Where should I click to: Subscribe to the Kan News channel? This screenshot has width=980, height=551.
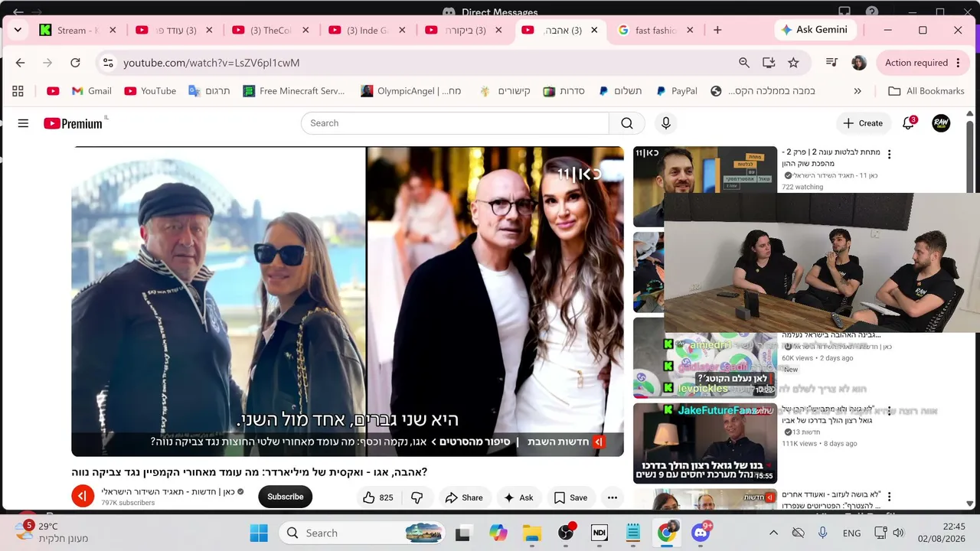point(285,497)
